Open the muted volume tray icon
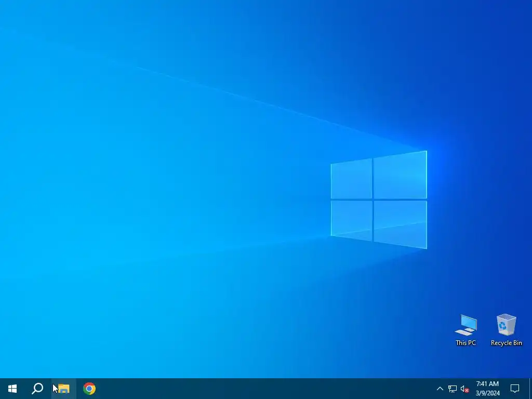The width and height of the screenshot is (532, 399). pyautogui.click(x=465, y=389)
